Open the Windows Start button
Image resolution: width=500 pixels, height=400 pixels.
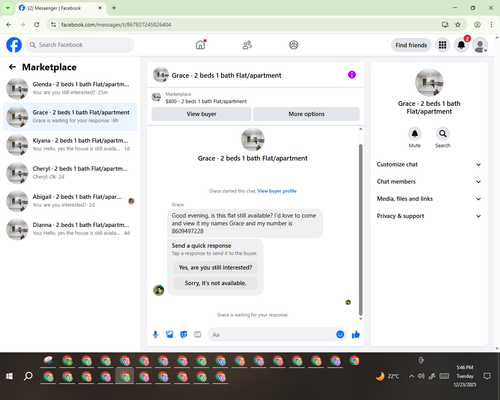[x=9, y=376]
